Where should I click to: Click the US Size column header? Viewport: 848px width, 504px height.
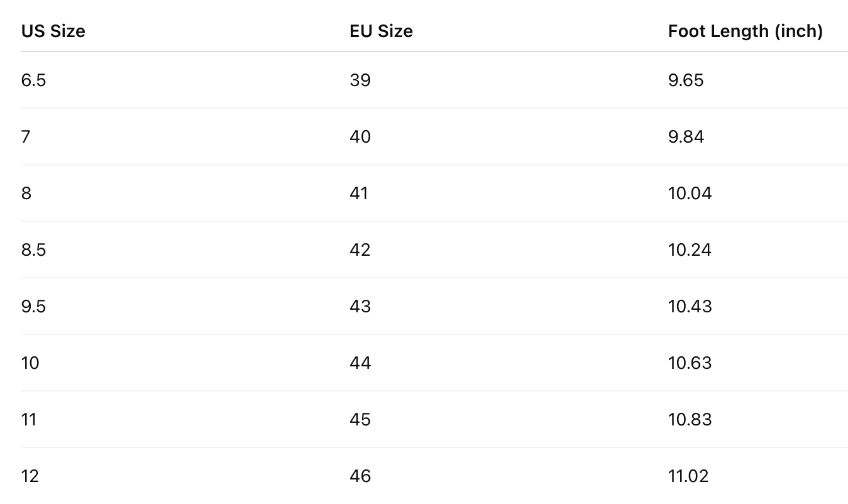point(53,31)
